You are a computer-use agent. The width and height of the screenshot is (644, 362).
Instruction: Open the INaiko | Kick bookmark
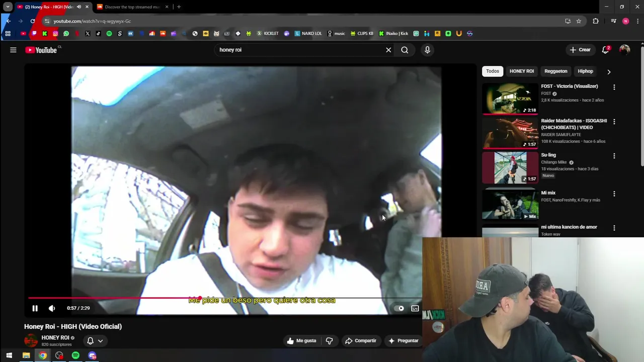[x=393, y=34]
